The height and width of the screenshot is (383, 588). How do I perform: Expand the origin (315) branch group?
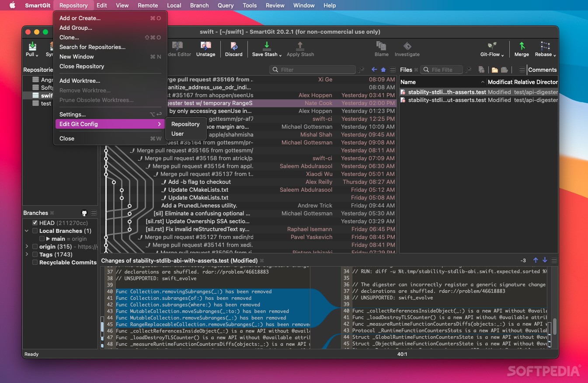click(x=27, y=246)
